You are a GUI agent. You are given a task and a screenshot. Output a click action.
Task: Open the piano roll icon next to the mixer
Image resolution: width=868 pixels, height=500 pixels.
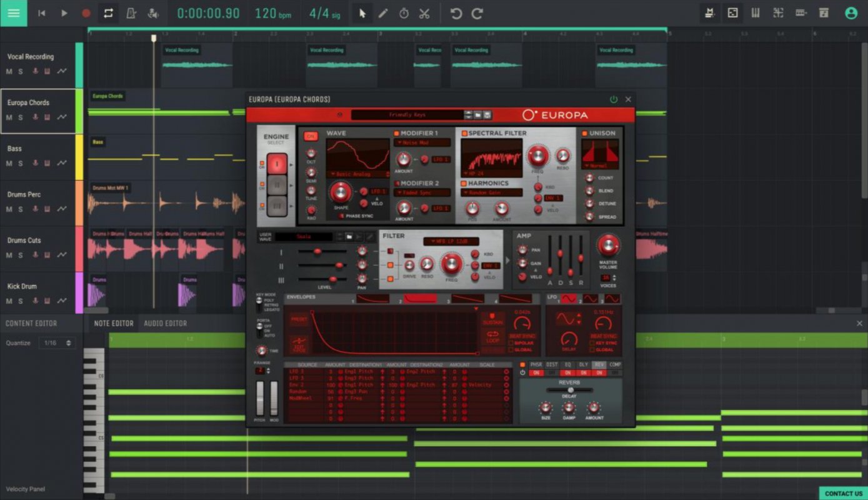(x=755, y=12)
